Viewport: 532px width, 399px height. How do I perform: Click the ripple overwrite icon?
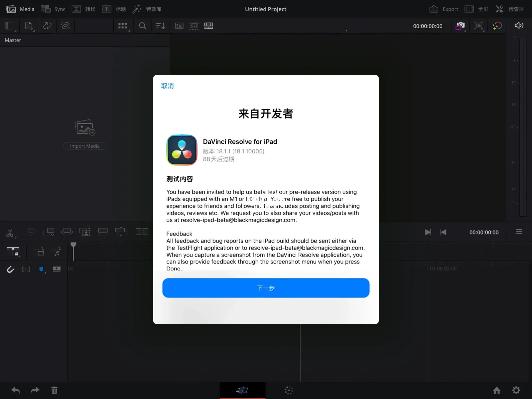click(x=67, y=232)
